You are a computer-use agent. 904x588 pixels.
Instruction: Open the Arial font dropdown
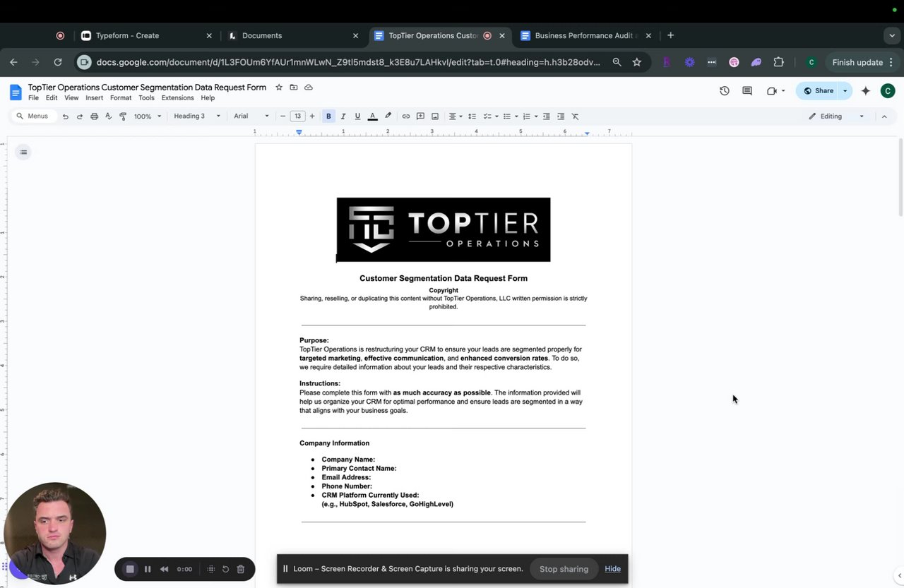[251, 116]
